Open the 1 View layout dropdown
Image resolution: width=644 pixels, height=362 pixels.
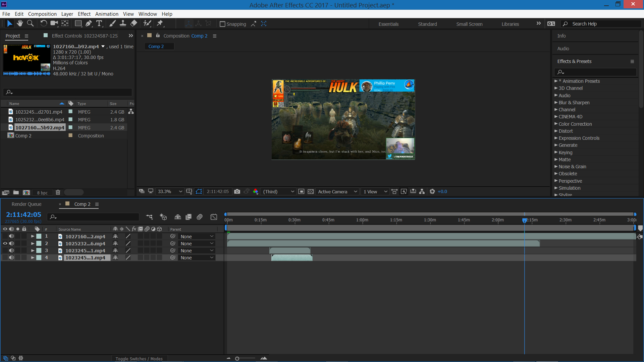pyautogui.click(x=375, y=191)
